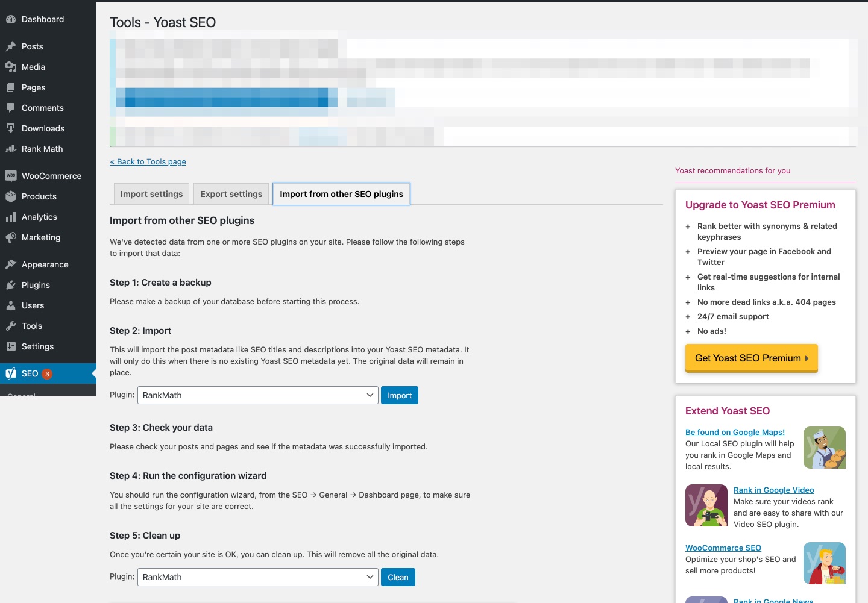
Task: Click the Plugins plug icon
Action: tap(10, 285)
